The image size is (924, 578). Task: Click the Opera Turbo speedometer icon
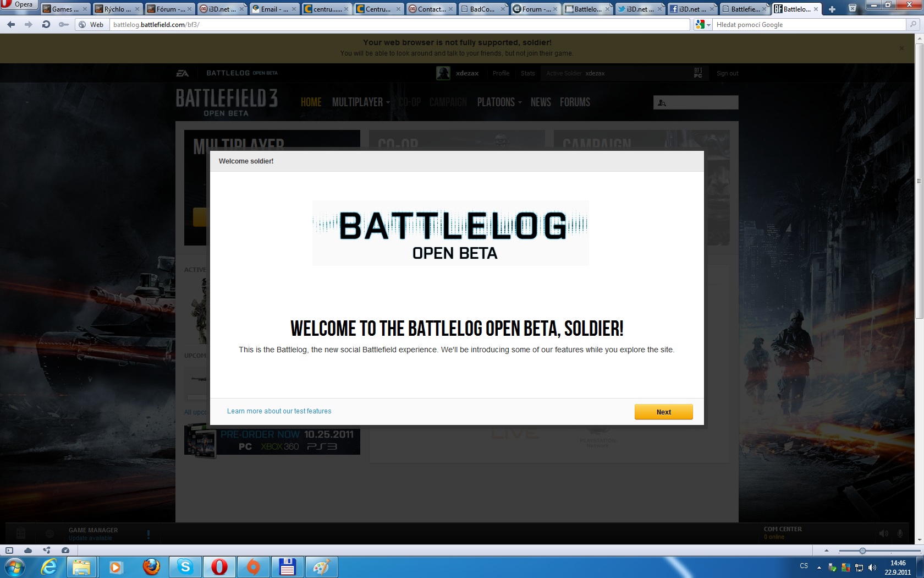pos(65,550)
